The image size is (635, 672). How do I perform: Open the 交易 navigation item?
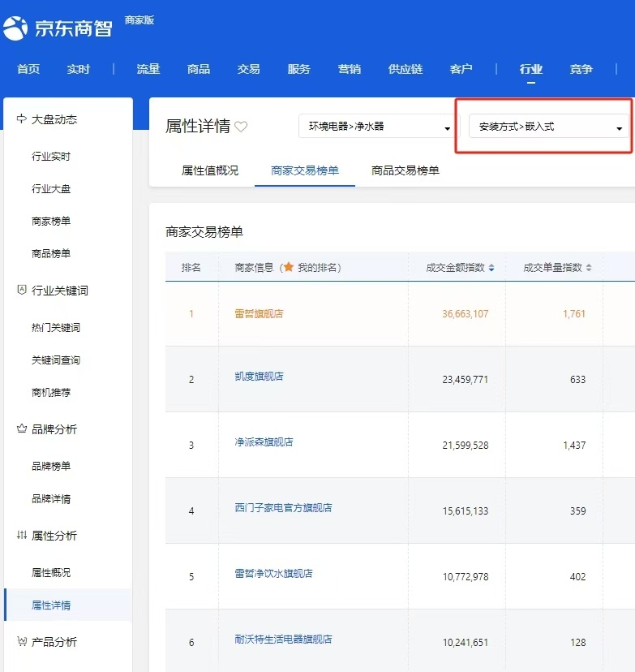click(249, 69)
